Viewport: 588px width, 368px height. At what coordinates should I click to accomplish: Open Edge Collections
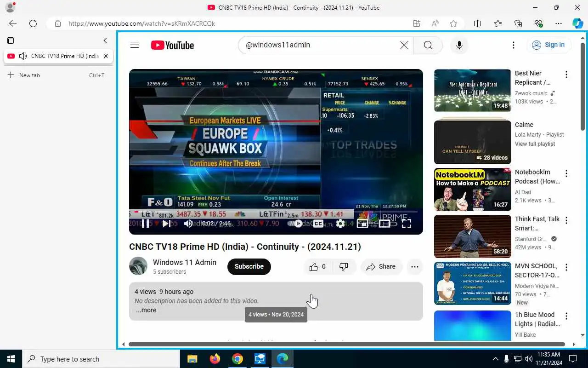pyautogui.click(x=518, y=23)
